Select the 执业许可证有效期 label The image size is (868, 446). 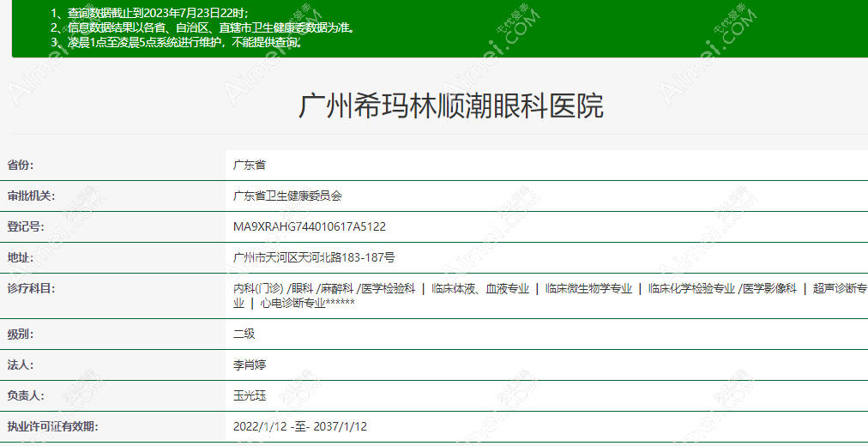coord(53,426)
